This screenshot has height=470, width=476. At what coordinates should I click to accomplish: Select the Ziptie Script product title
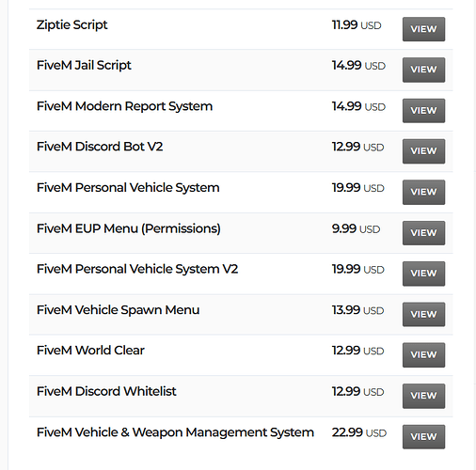(x=71, y=25)
